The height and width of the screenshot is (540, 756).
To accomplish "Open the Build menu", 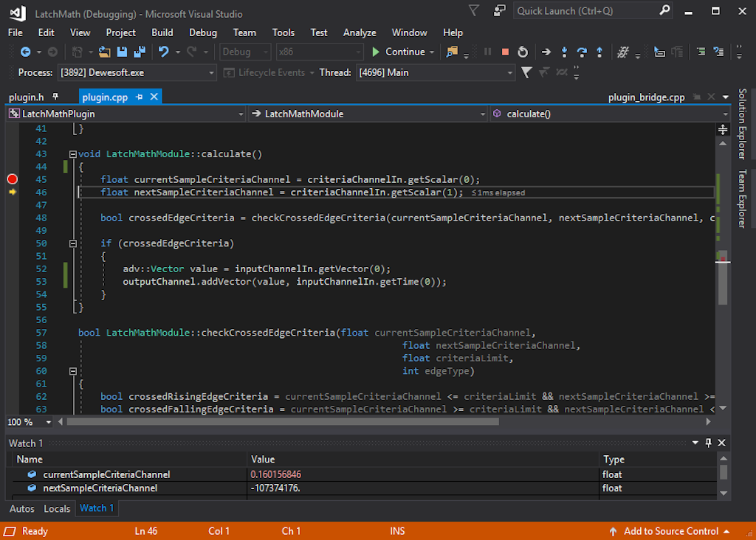I will tap(162, 32).
